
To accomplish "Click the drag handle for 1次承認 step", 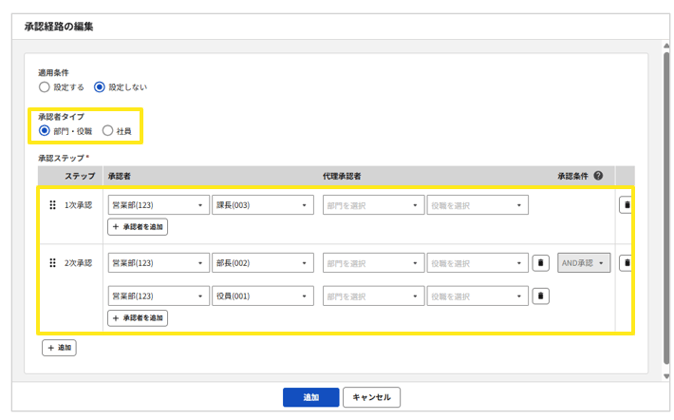I will click(x=54, y=205).
